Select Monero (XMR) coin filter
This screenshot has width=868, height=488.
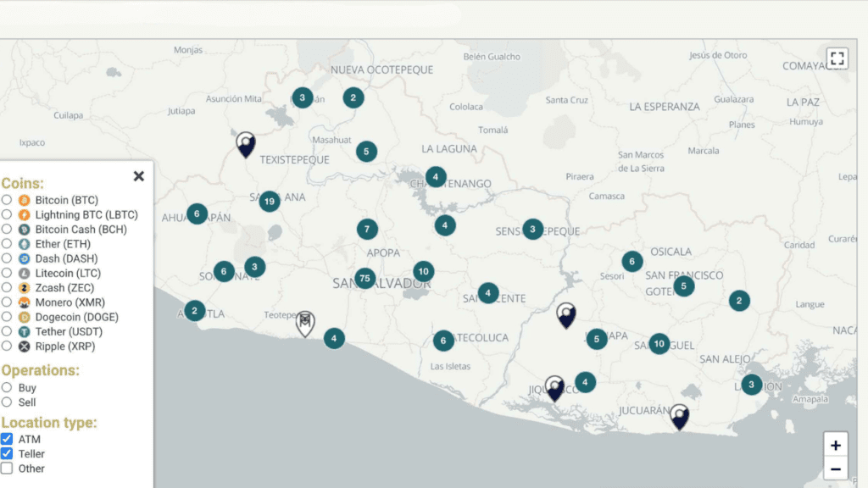tap(7, 302)
